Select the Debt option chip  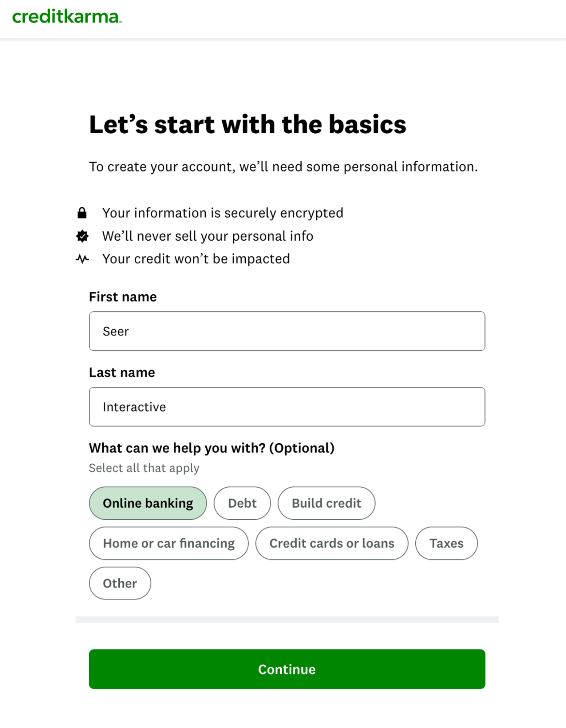[x=242, y=503]
